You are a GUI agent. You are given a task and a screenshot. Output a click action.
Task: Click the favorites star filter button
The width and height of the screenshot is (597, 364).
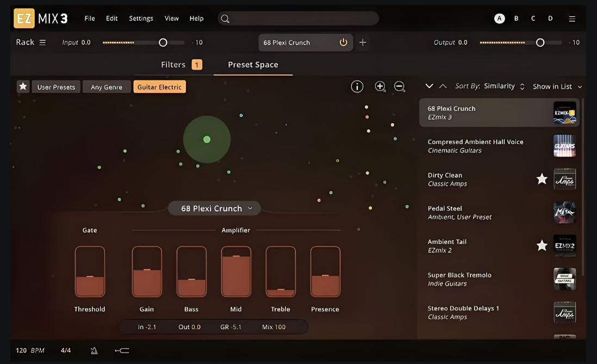coord(23,87)
